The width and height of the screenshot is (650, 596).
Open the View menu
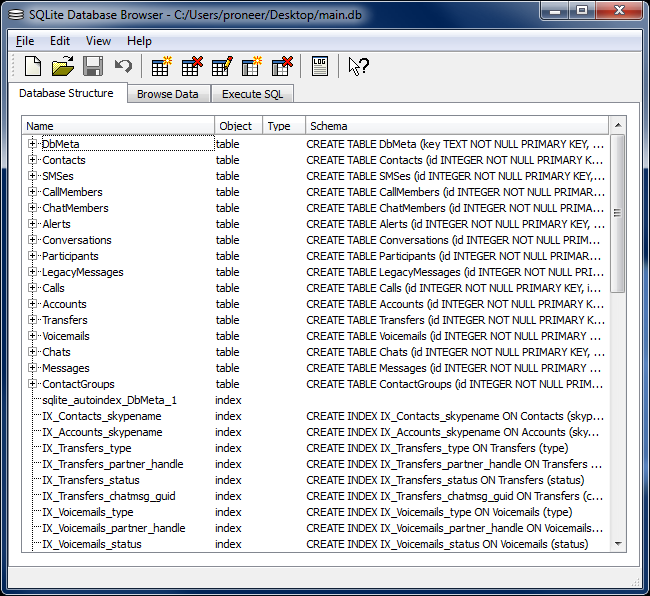pos(98,41)
